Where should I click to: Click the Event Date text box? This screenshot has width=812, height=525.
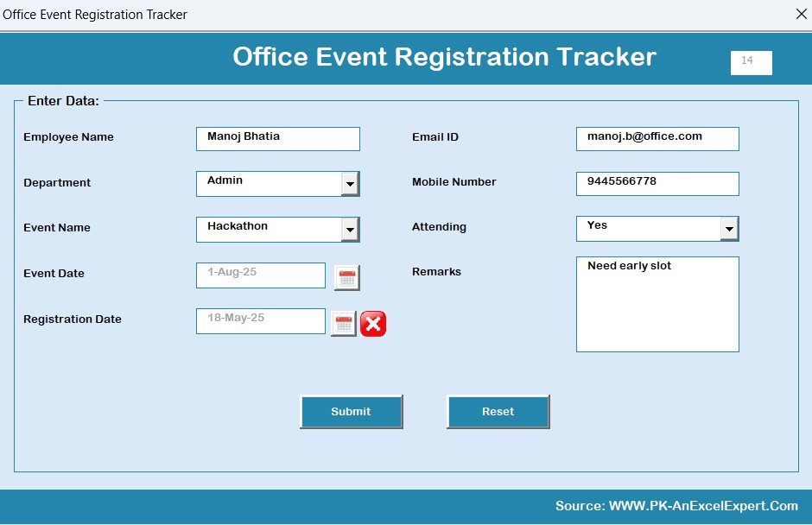click(x=260, y=275)
